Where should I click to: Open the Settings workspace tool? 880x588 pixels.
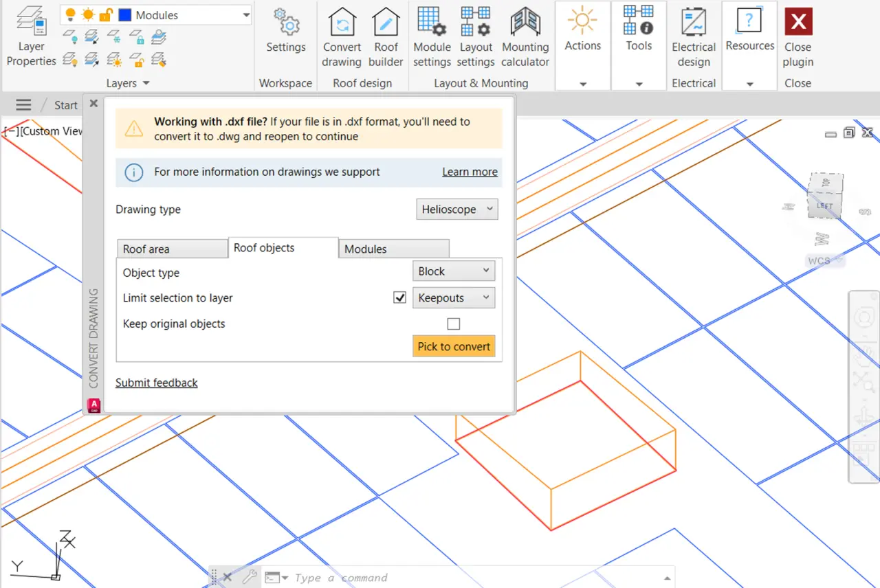click(286, 31)
